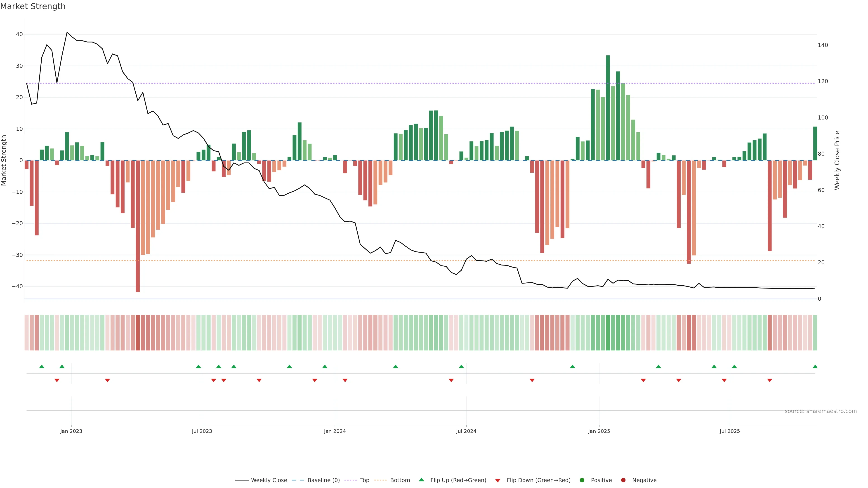This screenshot has height=488, width=868.
Task: Click the source: sharemaestro.com text
Action: coord(821,411)
